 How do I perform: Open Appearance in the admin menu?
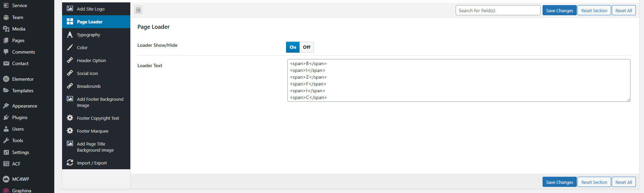tap(24, 106)
